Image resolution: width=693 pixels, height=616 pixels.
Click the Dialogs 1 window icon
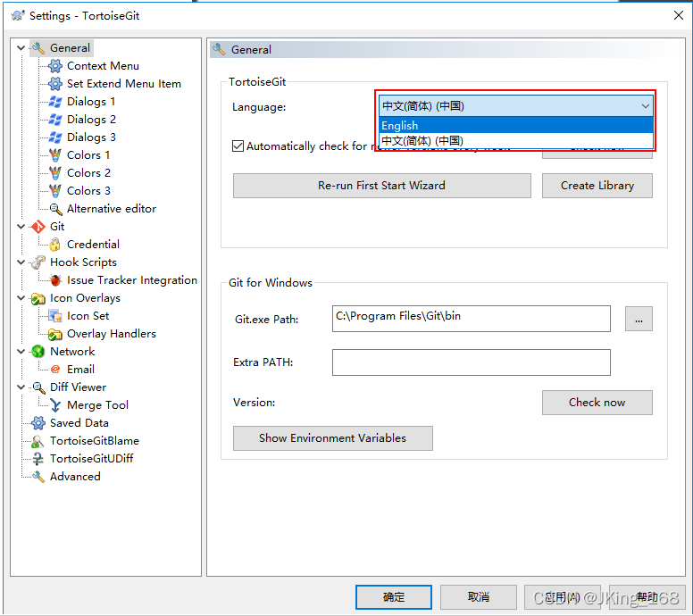point(55,102)
